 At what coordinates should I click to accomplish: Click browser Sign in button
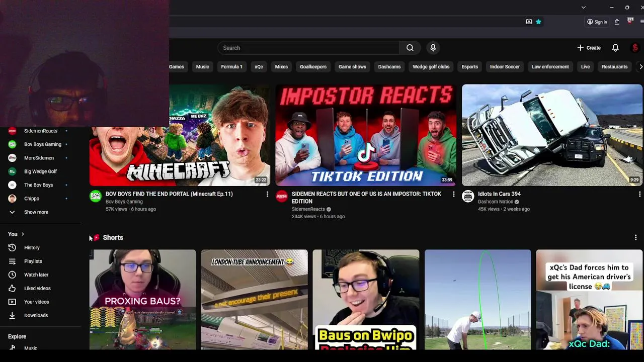597,22
